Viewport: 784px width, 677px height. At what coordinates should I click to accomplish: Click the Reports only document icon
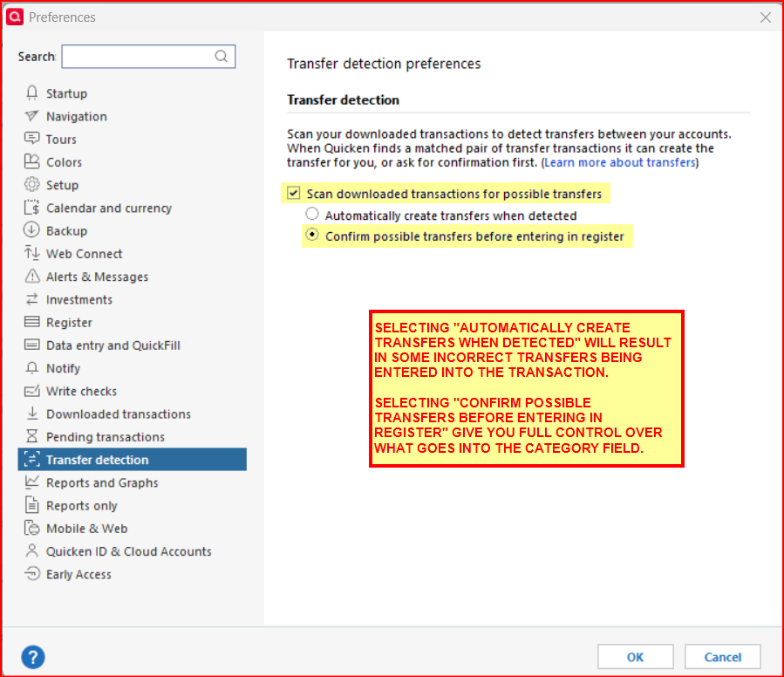[32, 505]
